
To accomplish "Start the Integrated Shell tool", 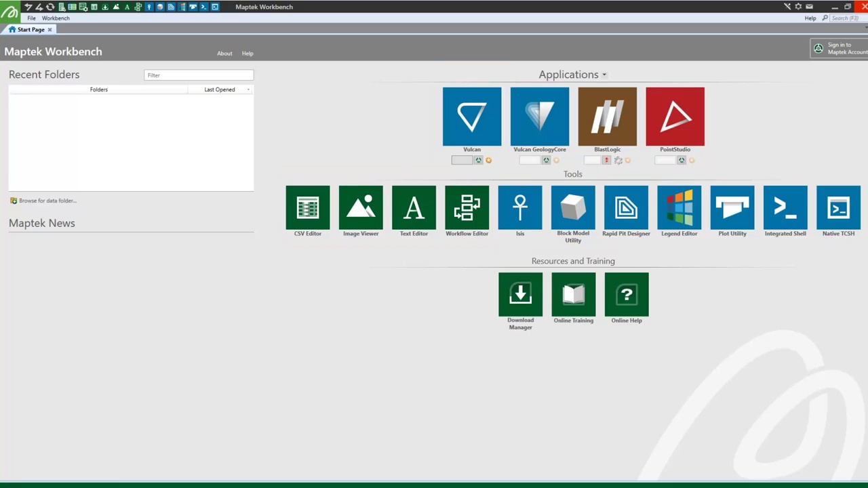I will [x=785, y=207].
